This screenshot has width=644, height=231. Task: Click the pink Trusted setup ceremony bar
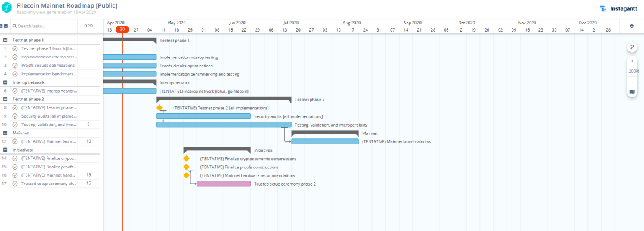(224, 184)
